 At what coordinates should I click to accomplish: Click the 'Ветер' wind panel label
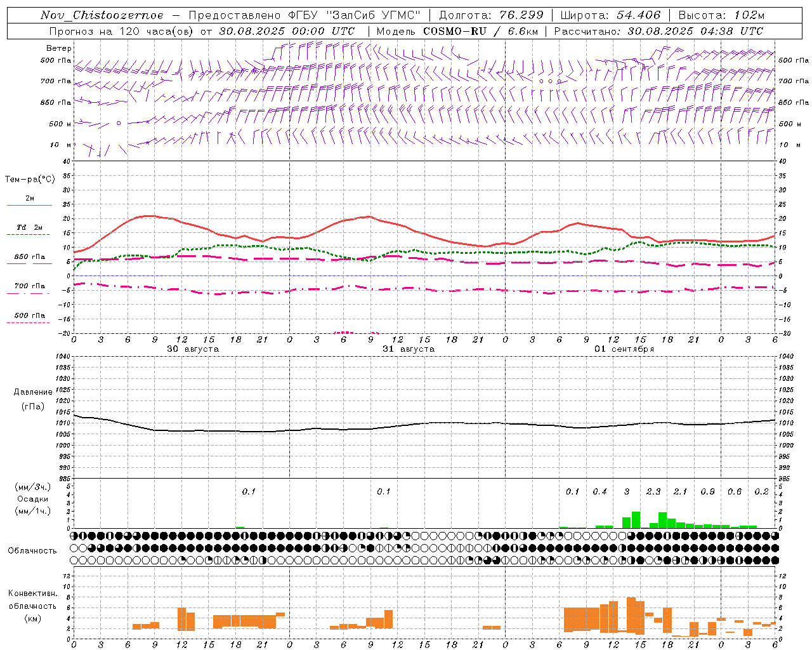(59, 48)
